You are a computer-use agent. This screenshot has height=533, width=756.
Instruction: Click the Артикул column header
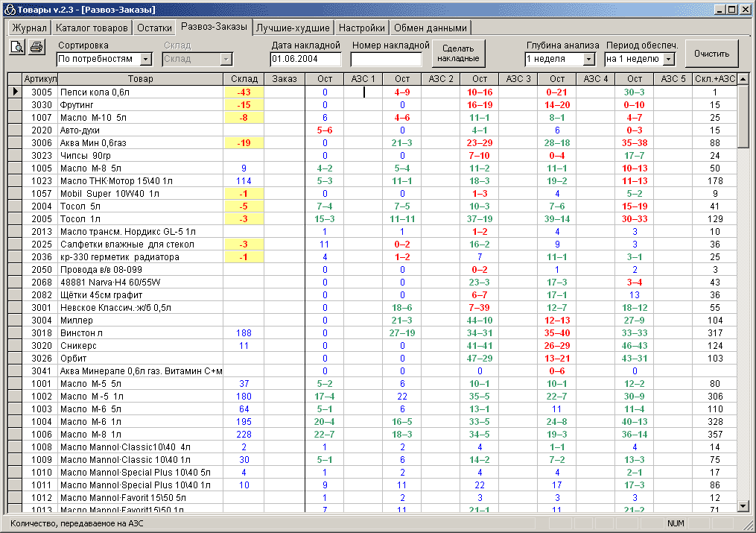[40, 78]
